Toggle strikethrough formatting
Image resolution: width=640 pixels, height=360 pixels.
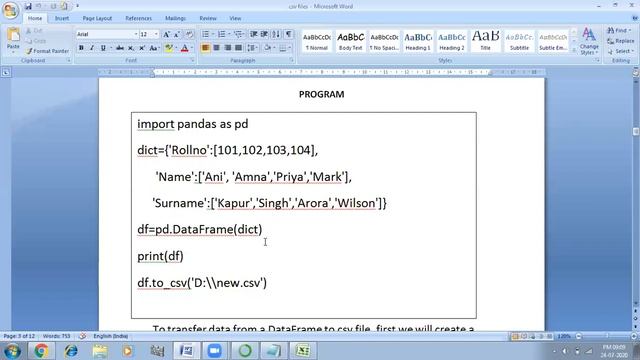[x=120, y=48]
